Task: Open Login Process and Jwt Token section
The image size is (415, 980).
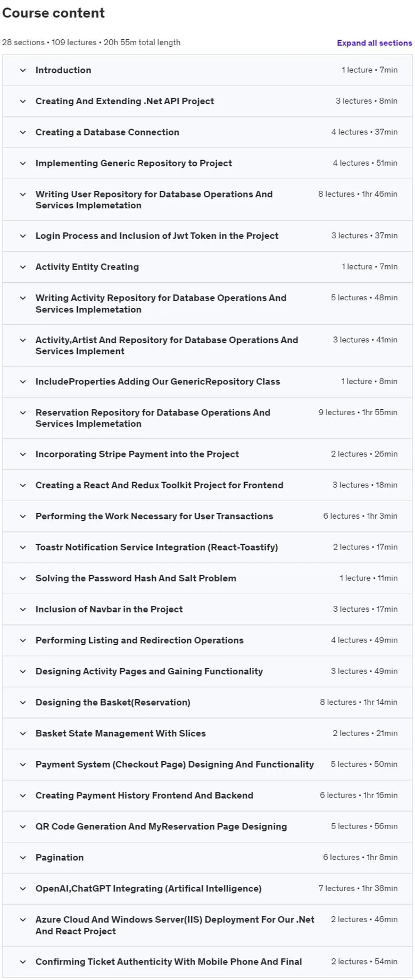Action: (207, 236)
